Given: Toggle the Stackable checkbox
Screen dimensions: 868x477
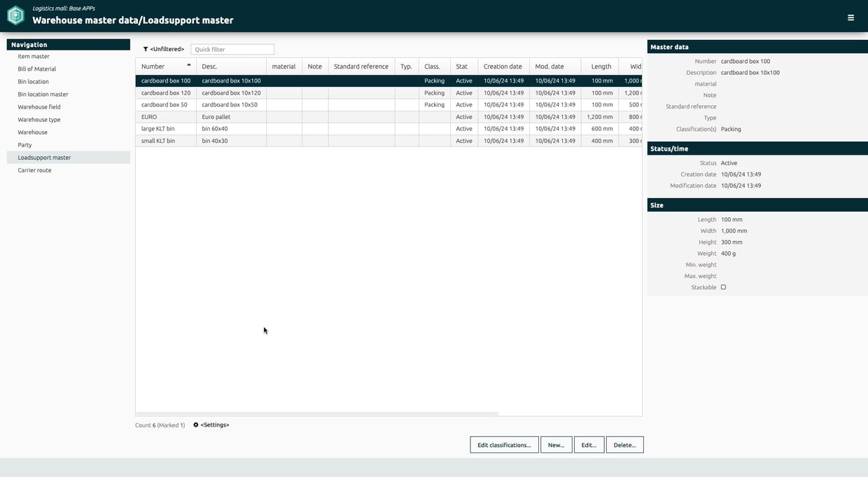Looking at the screenshot, I should [x=724, y=287].
